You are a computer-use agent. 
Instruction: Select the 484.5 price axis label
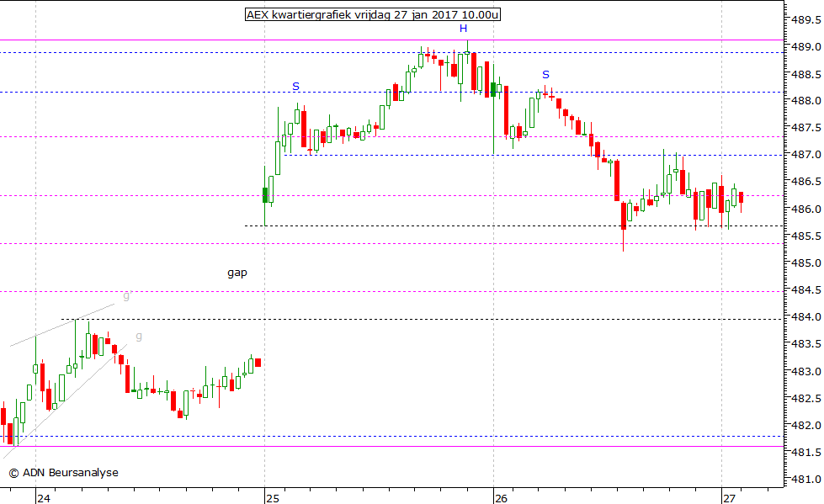(805, 290)
